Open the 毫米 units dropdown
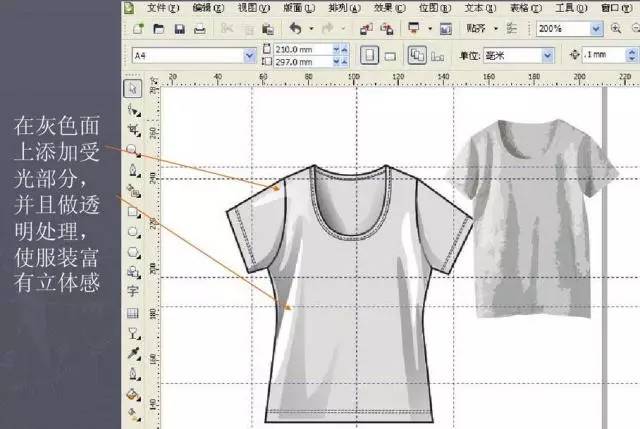Screen dimensions: 640x429 [547, 56]
